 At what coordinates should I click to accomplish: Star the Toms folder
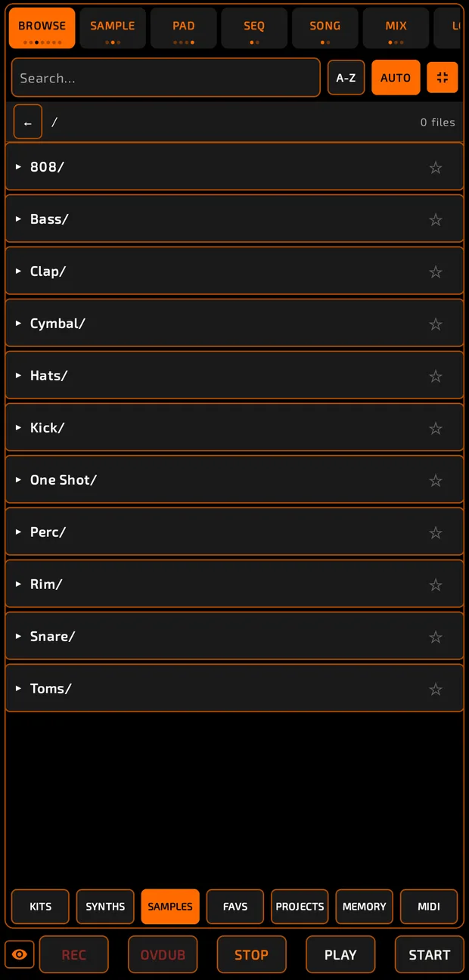click(436, 689)
